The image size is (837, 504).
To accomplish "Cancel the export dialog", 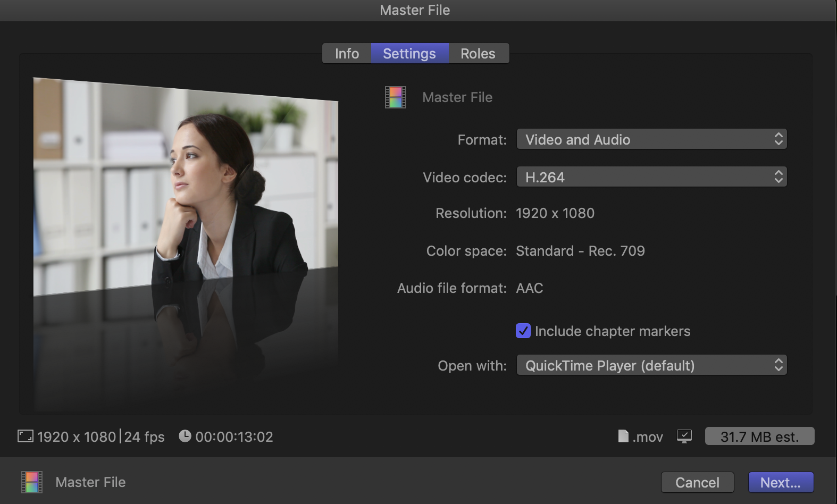I will click(697, 482).
